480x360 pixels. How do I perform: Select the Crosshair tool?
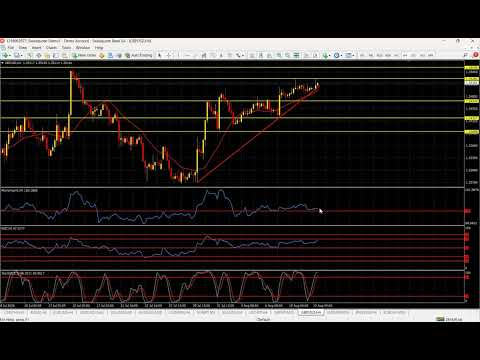[x=169, y=55]
